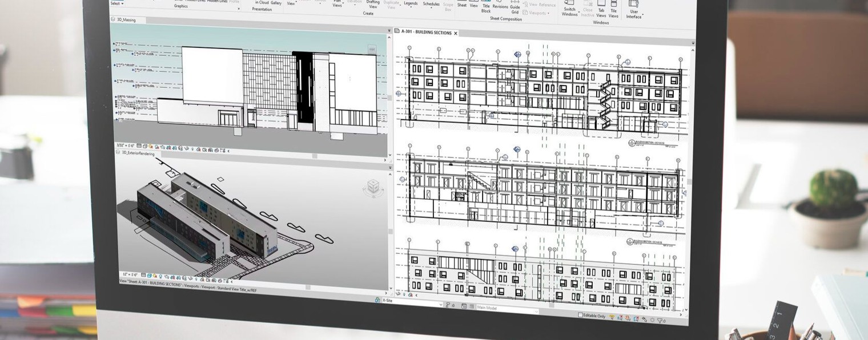Viewport: 868px width, 340px height.
Task: Expand the Graphics panel dialog arrow
Action: [x=239, y=9]
